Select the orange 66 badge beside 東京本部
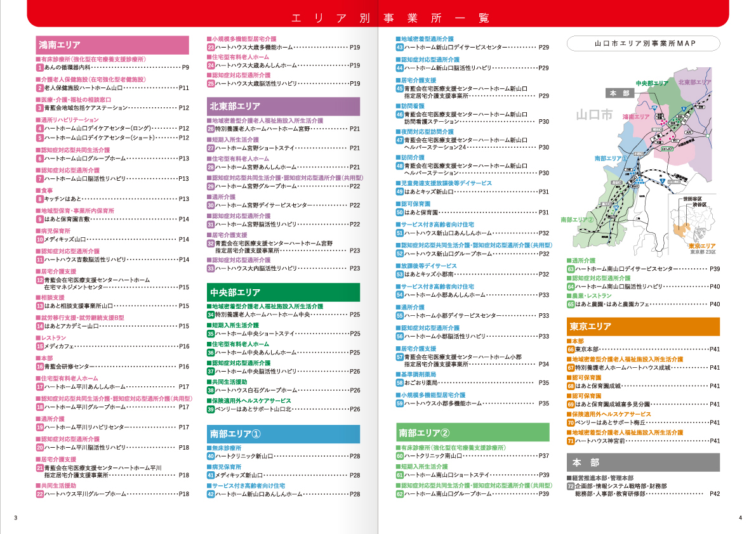Viewport: 756px width, 534px height. click(x=571, y=349)
